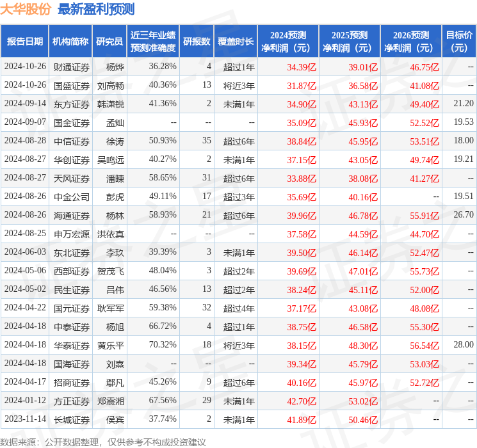
Task: Click the 2024-09-07 report date
Action: coord(25,122)
